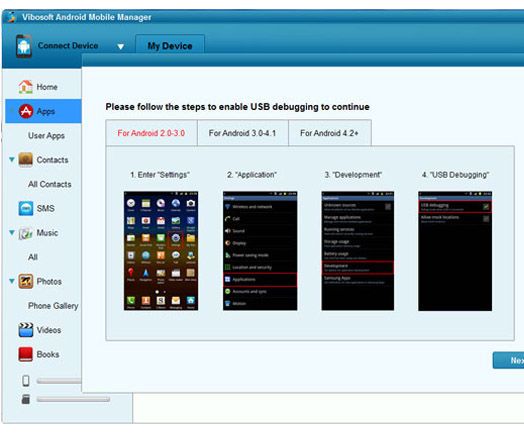Open User Apps in sidebar
Image resolution: width=524 pixels, height=436 pixels.
pos(46,136)
